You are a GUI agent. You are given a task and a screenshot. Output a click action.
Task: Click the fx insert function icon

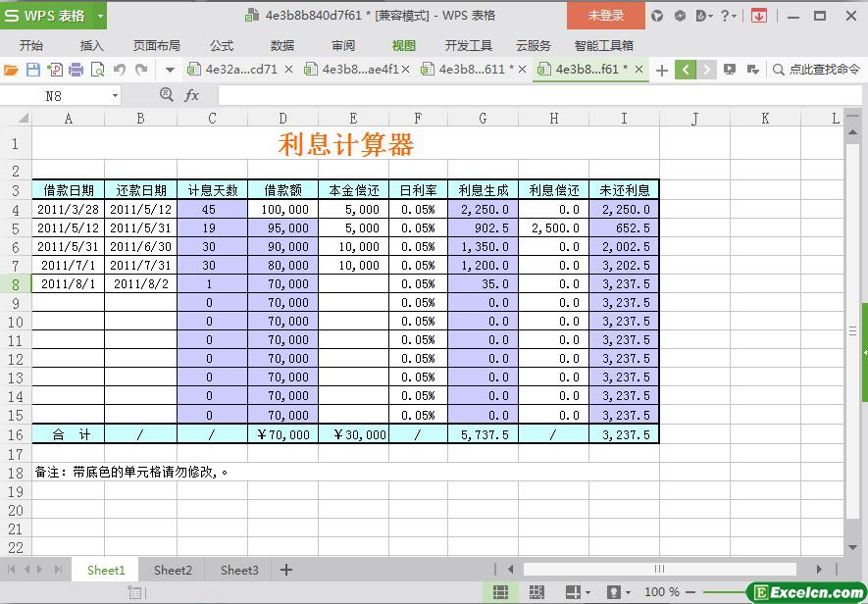click(x=191, y=96)
